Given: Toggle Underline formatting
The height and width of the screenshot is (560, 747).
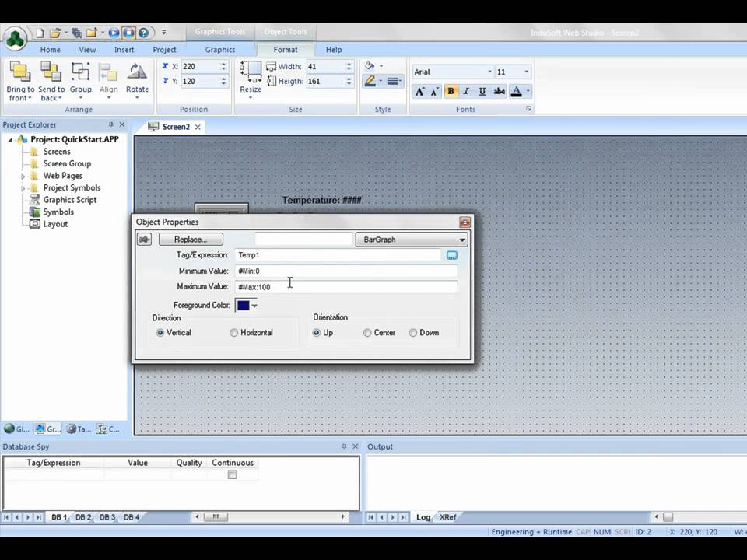Looking at the screenshot, I should (x=482, y=92).
